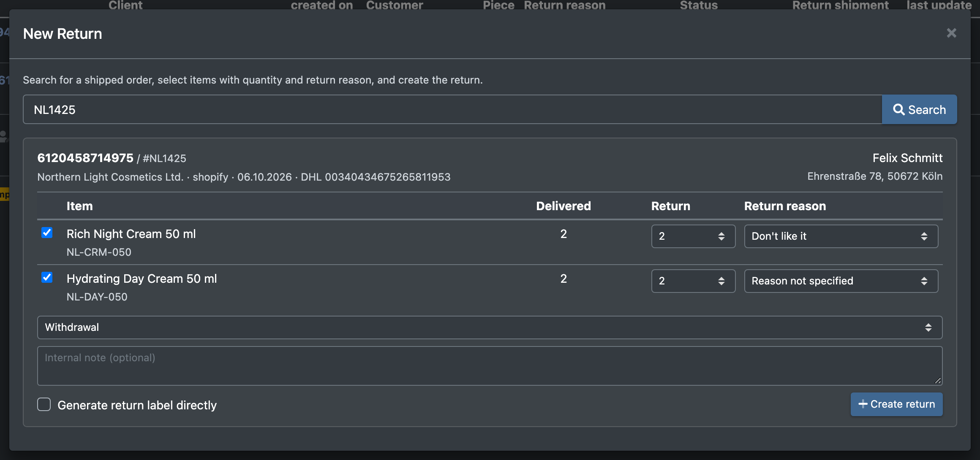Click the Create return button
Image resolution: width=980 pixels, height=460 pixels.
tap(896, 404)
